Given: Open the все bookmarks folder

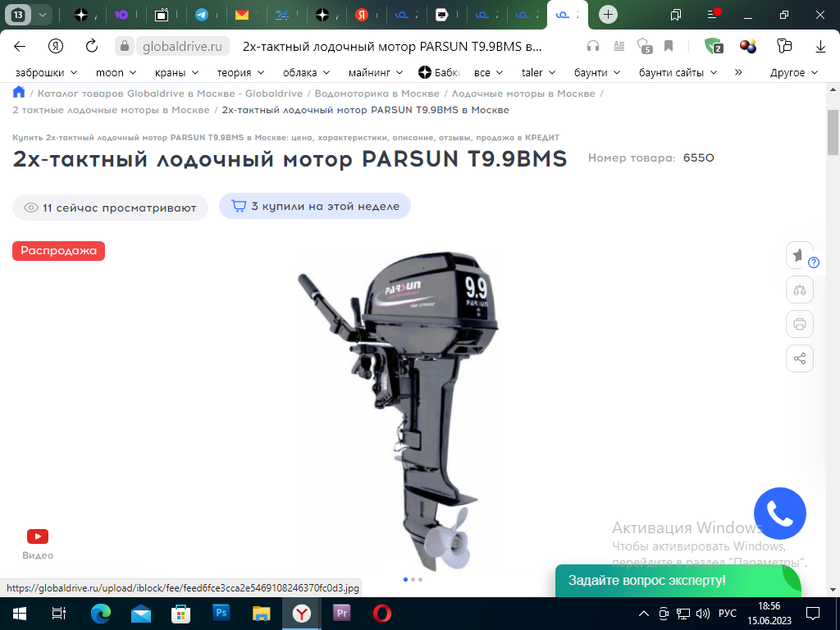Looking at the screenshot, I should (x=488, y=72).
